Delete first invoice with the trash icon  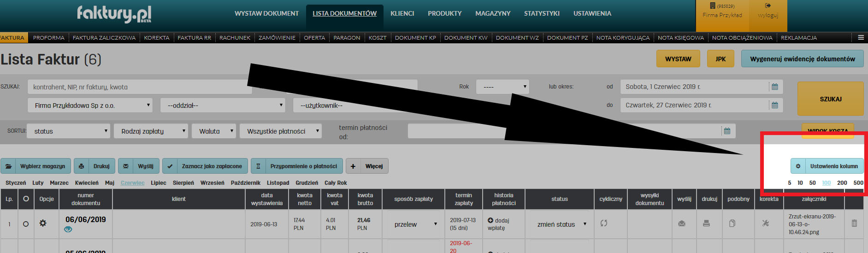tap(854, 223)
